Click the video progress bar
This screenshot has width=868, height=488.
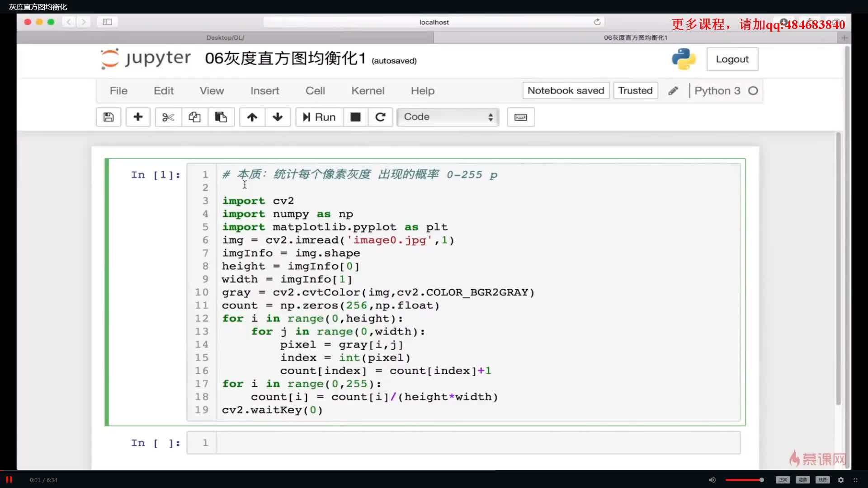[x=434, y=470]
